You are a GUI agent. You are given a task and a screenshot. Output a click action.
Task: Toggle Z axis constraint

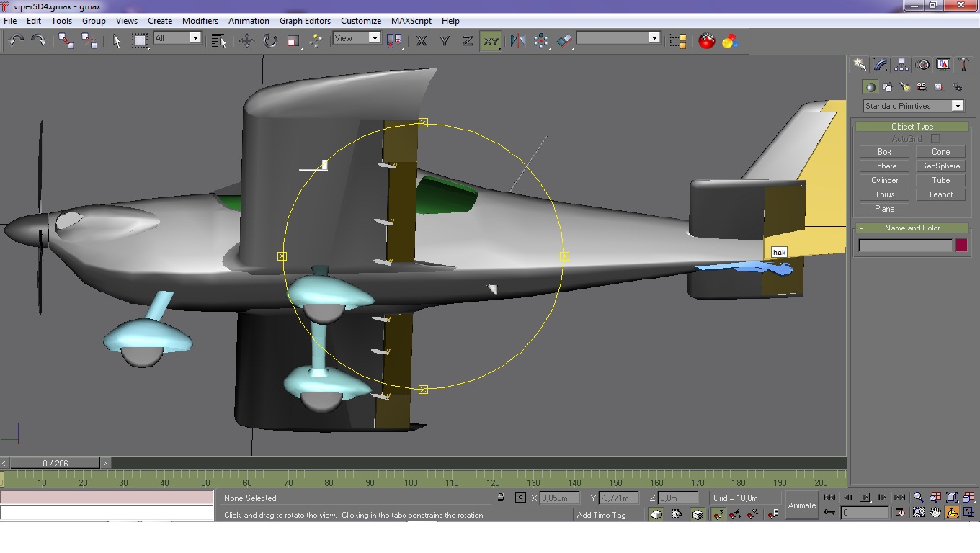click(468, 41)
